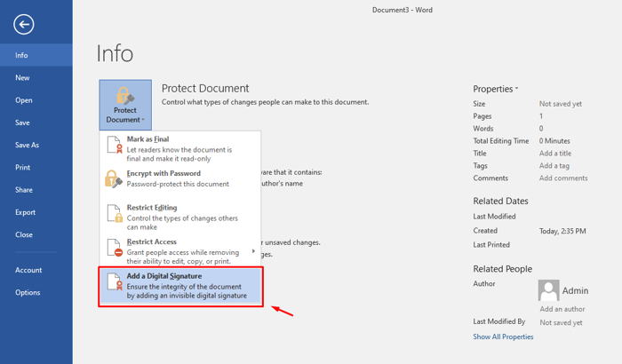Click the Admin author name
Screen dimensions: 622x364
(x=575, y=290)
